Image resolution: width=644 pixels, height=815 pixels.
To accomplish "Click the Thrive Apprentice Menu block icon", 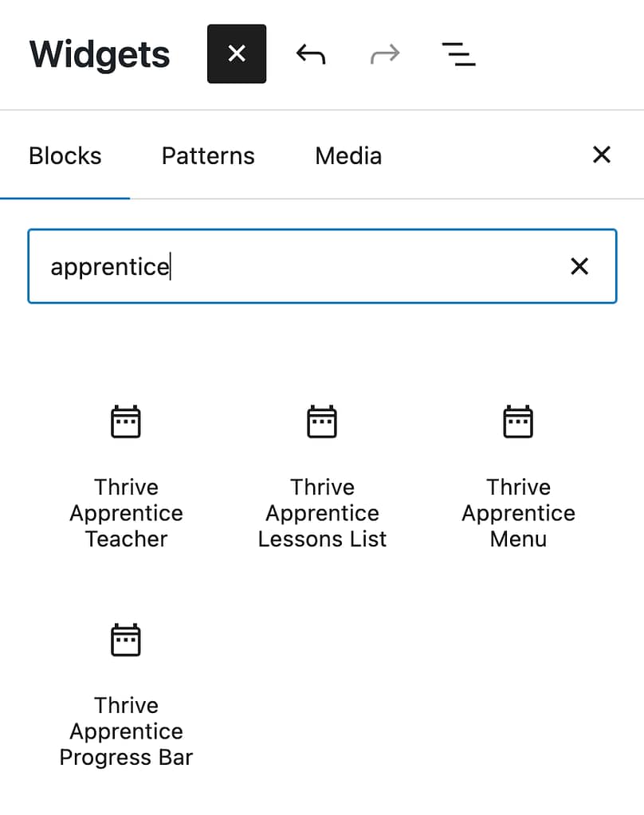I will (x=518, y=422).
